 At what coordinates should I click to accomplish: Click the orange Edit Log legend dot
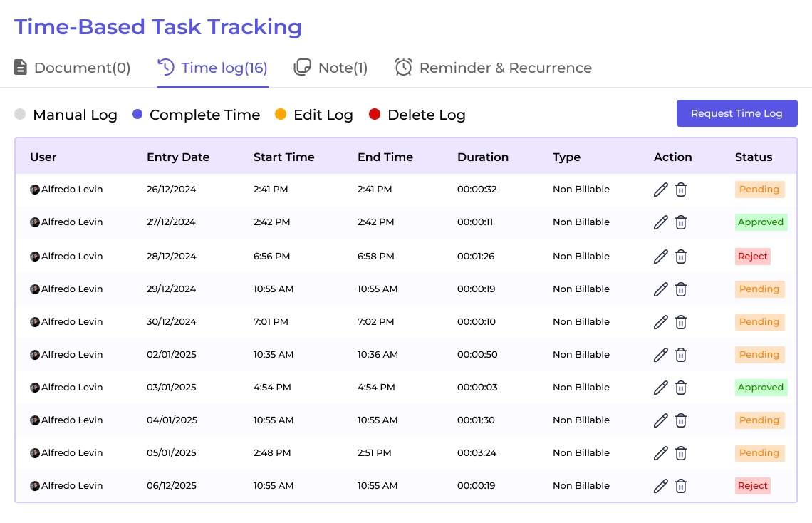281,115
